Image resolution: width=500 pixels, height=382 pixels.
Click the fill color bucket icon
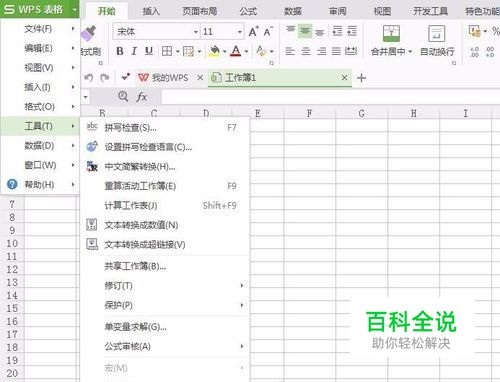(214, 51)
